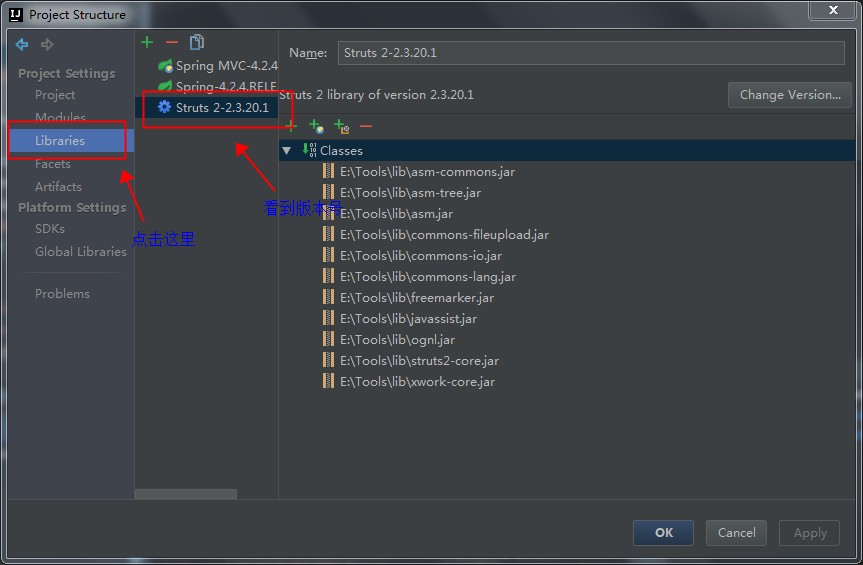Collapse the Classes tree node

[287, 150]
